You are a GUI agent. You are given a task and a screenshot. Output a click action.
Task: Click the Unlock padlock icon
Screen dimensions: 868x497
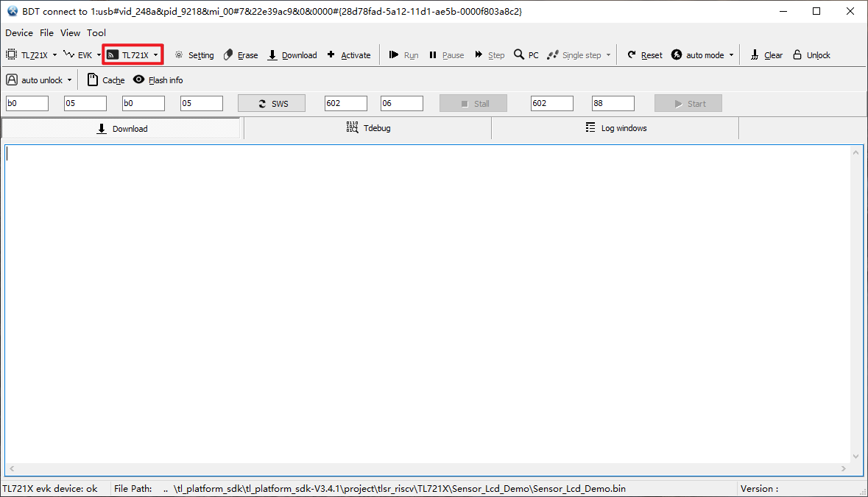tap(797, 55)
